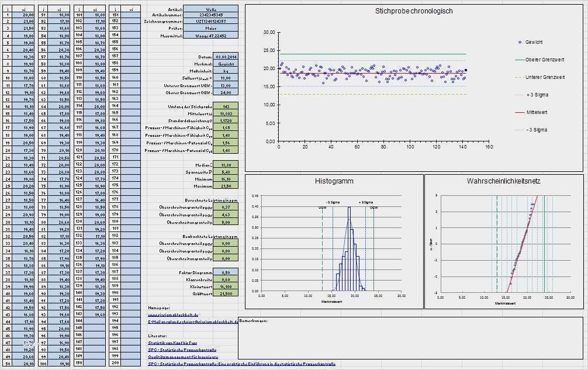Viewport: 588px width, 370px height.
Task: Select the Datum cell showing 03.03.2014
Action: coord(225,57)
